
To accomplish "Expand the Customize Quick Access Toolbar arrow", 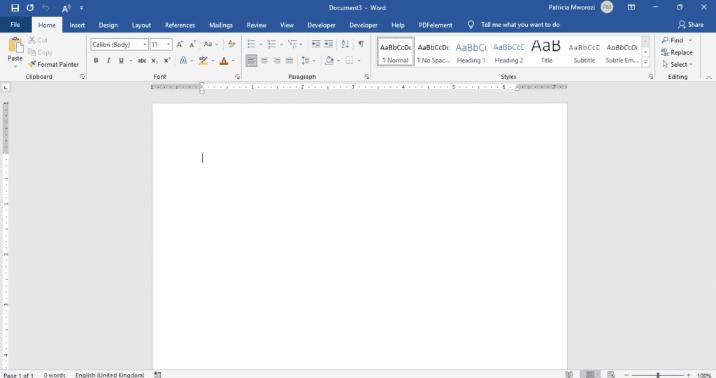I will tap(81, 8).
